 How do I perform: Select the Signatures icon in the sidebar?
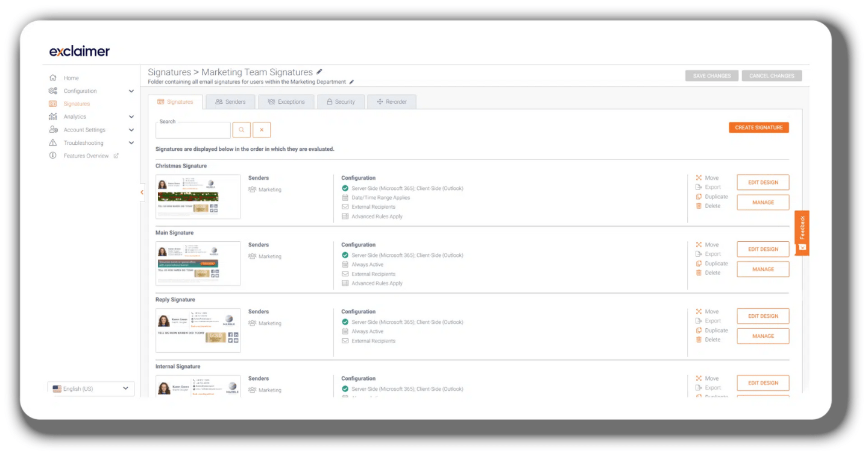coord(53,104)
